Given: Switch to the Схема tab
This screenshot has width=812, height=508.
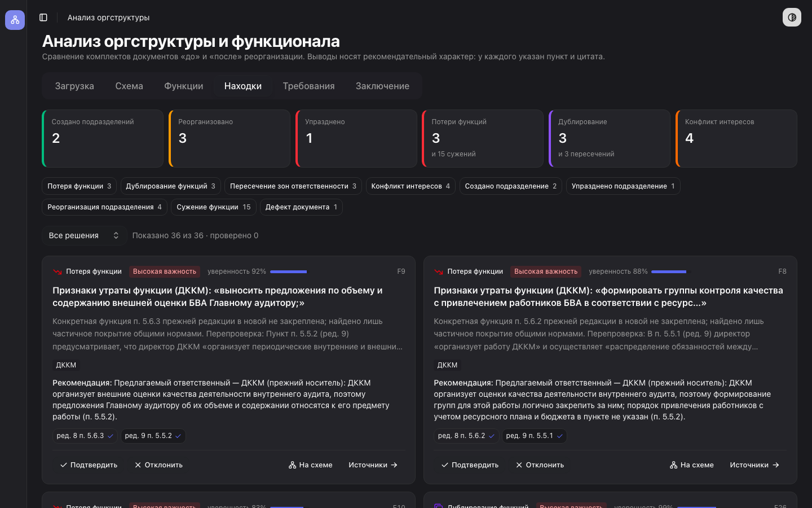Looking at the screenshot, I should click(x=129, y=86).
